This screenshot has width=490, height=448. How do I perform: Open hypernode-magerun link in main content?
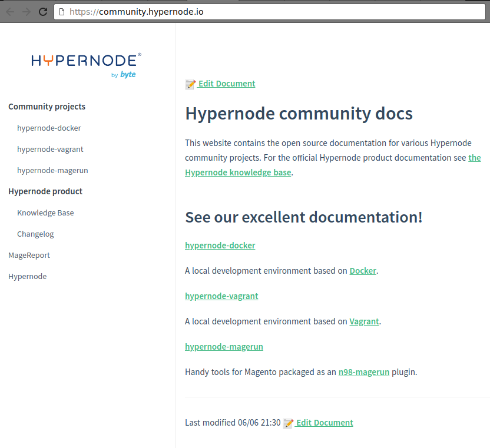[x=224, y=347]
